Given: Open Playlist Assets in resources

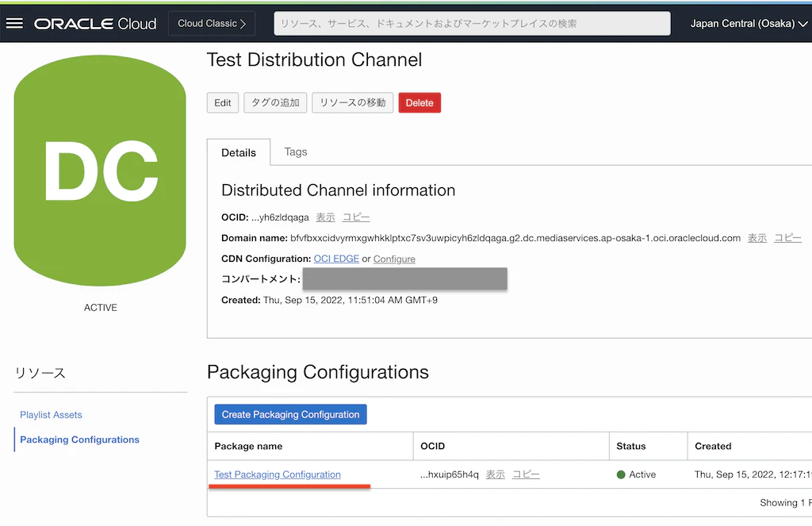Looking at the screenshot, I should click(51, 415).
